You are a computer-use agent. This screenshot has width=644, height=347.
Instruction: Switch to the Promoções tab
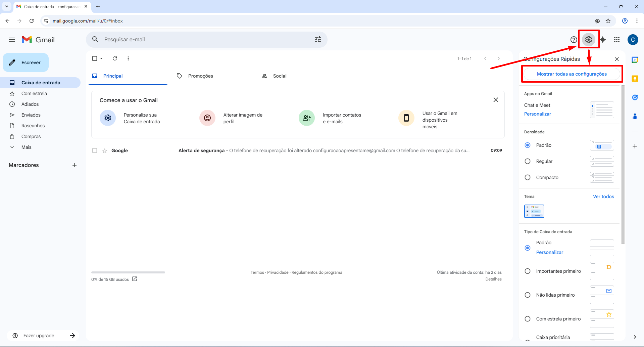[200, 76]
